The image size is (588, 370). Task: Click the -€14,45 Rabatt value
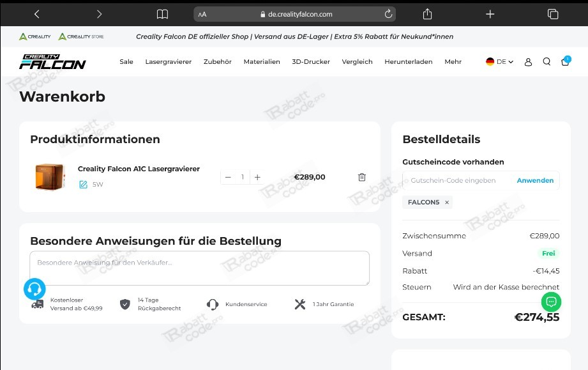[x=546, y=271]
